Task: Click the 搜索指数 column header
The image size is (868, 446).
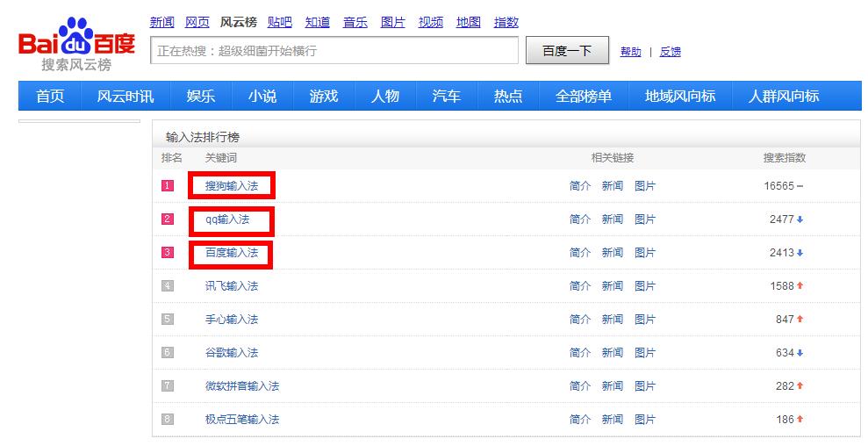Action: coord(785,158)
